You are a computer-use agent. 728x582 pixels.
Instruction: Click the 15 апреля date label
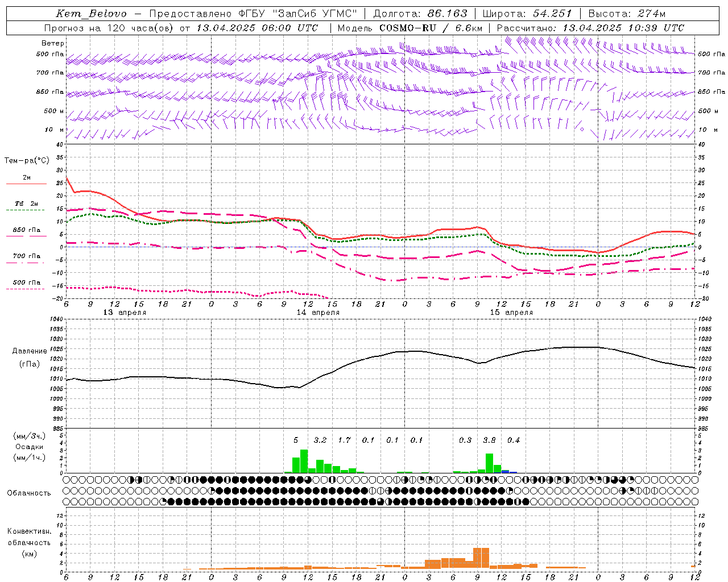click(x=511, y=313)
